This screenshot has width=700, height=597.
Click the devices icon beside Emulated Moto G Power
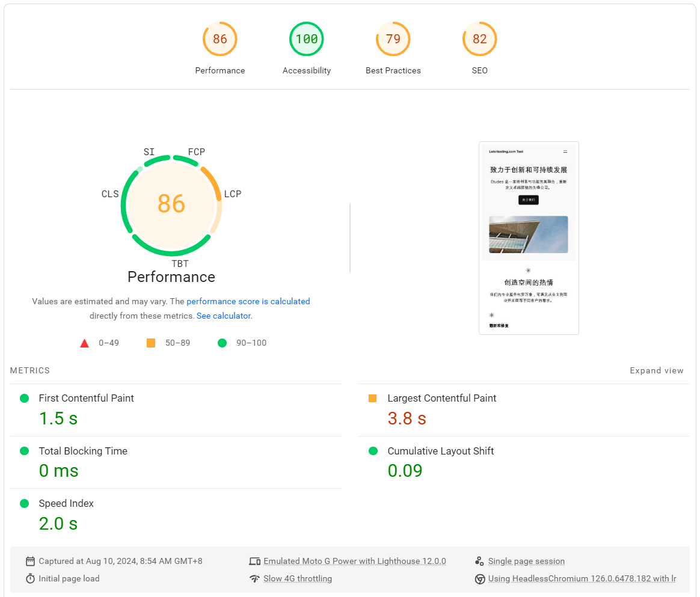click(254, 562)
